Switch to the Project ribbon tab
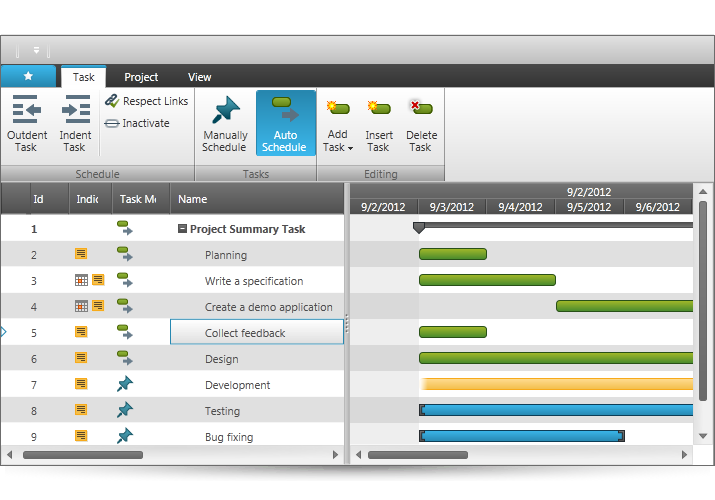715x500 pixels. pyautogui.click(x=141, y=77)
